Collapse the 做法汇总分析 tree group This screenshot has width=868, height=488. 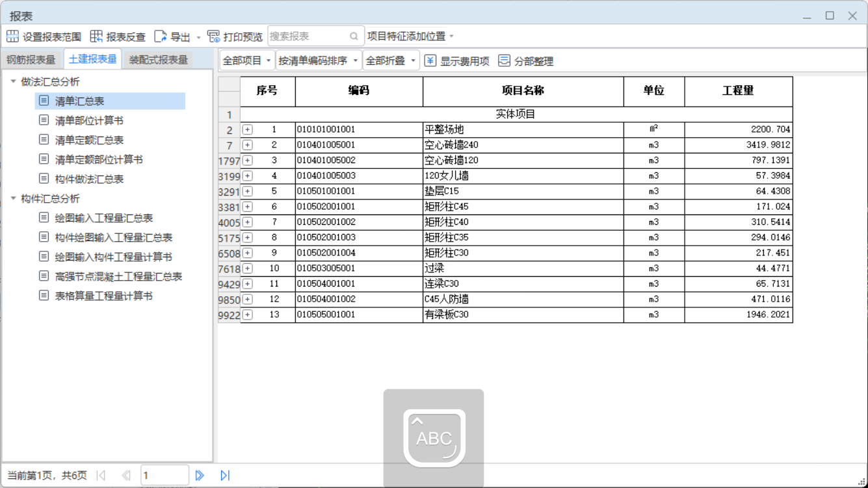coord(13,81)
